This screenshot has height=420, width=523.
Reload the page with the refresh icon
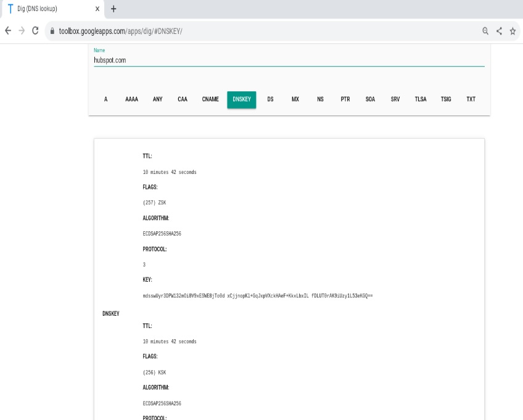[35, 31]
